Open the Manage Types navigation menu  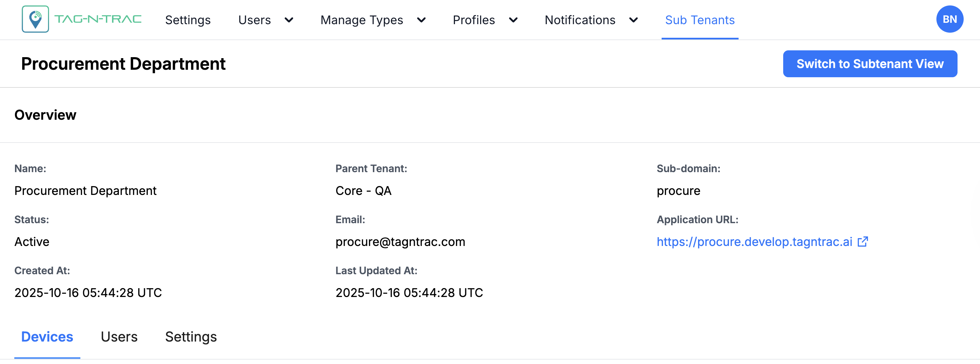click(x=361, y=20)
